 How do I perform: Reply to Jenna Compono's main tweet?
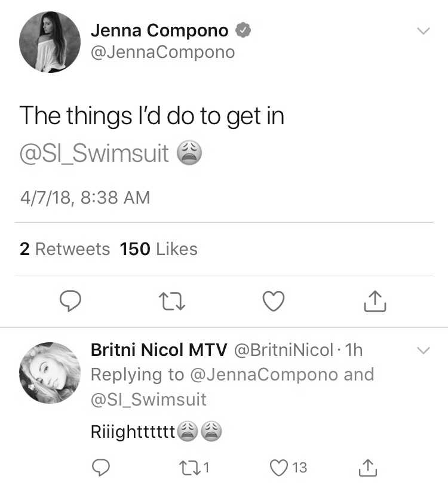(70, 300)
